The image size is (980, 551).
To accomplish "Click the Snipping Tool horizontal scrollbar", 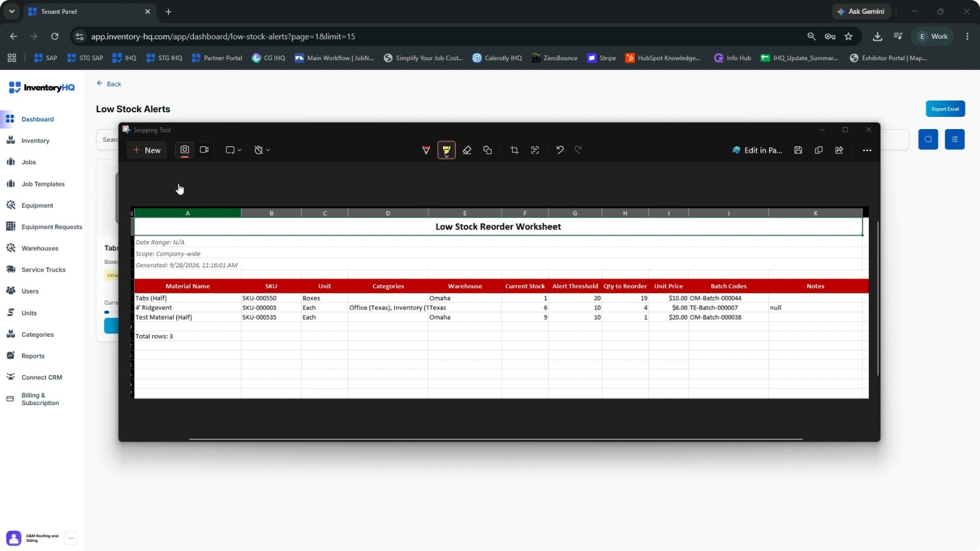I will [496, 439].
